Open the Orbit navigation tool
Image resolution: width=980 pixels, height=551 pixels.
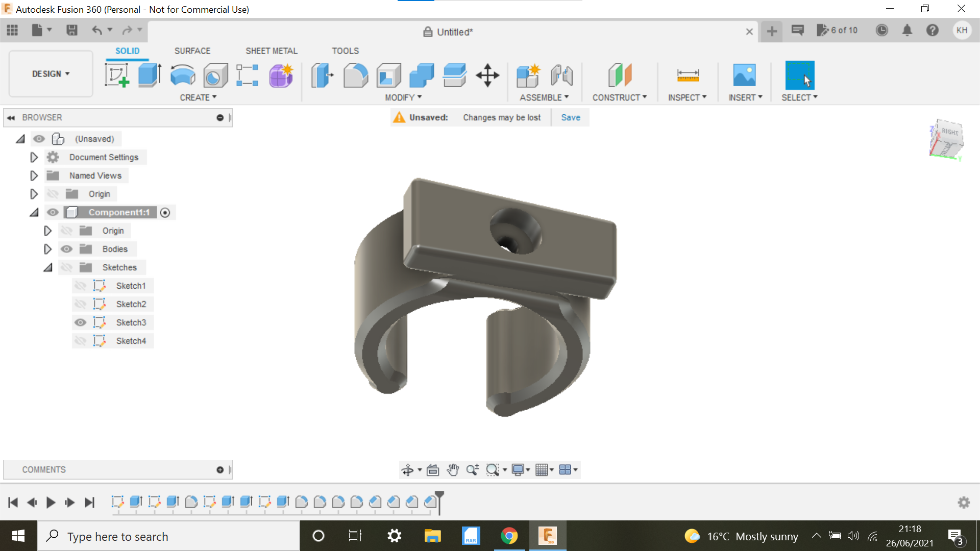(x=407, y=470)
